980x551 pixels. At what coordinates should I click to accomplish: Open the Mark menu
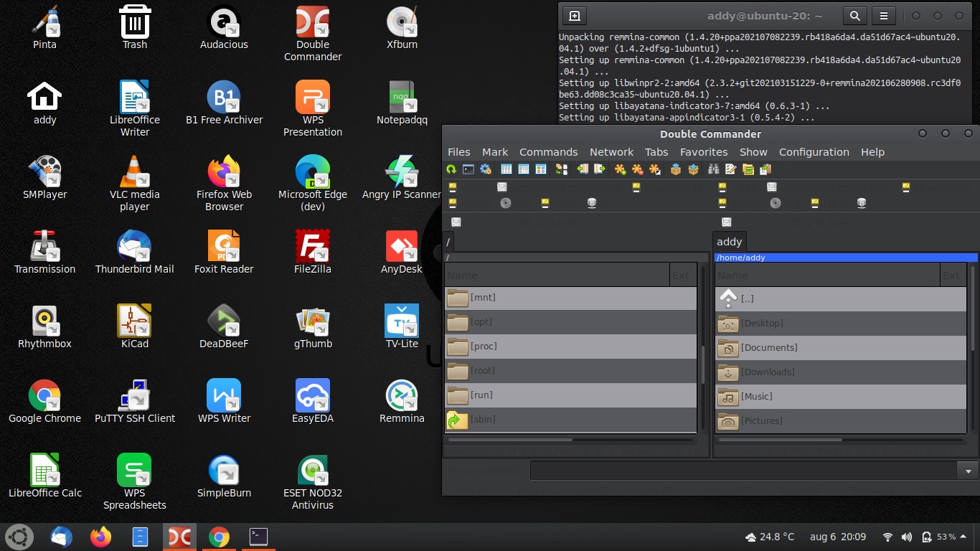[495, 152]
